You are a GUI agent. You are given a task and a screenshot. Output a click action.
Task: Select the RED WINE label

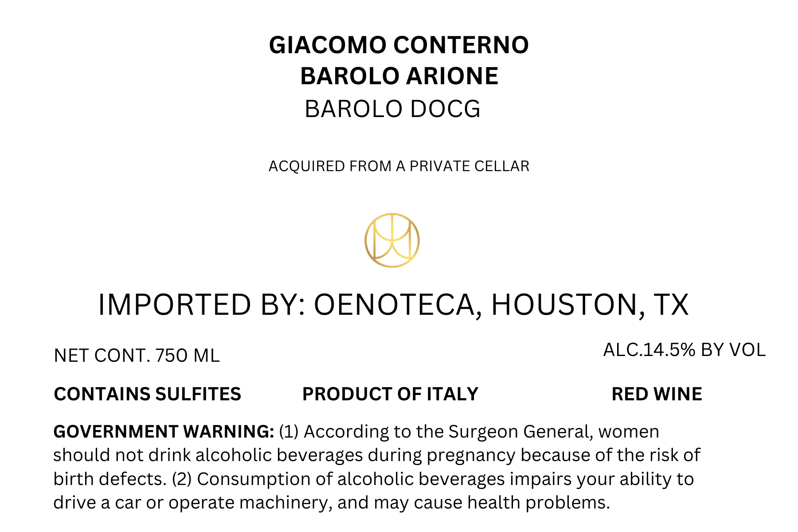coord(657,394)
